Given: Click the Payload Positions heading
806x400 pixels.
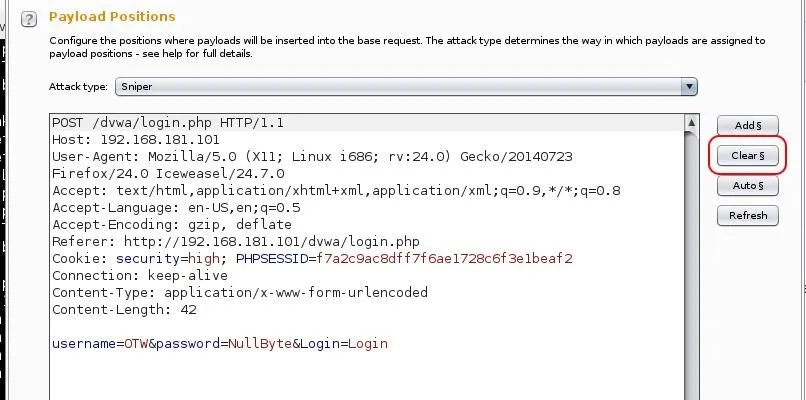Looking at the screenshot, I should pyautogui.click(x=112, y=16).
